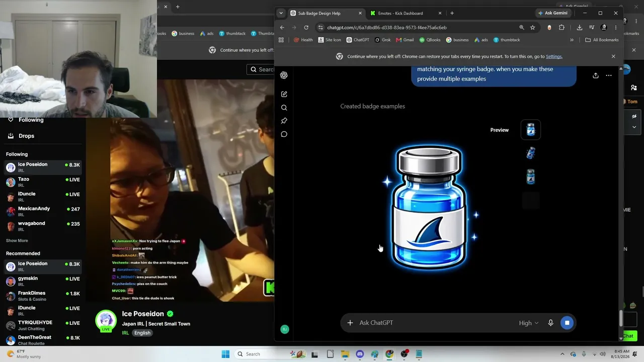Open the Gmail bookmark
This screenshot has height=362, width=644.
pos(405,40)
